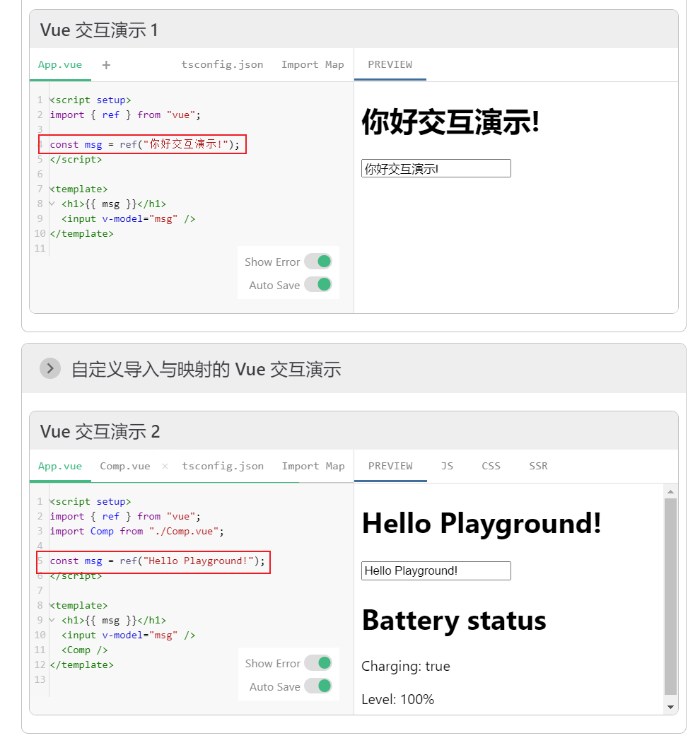Click the Level: 100% text
The image size is (700, 738).
398,699
